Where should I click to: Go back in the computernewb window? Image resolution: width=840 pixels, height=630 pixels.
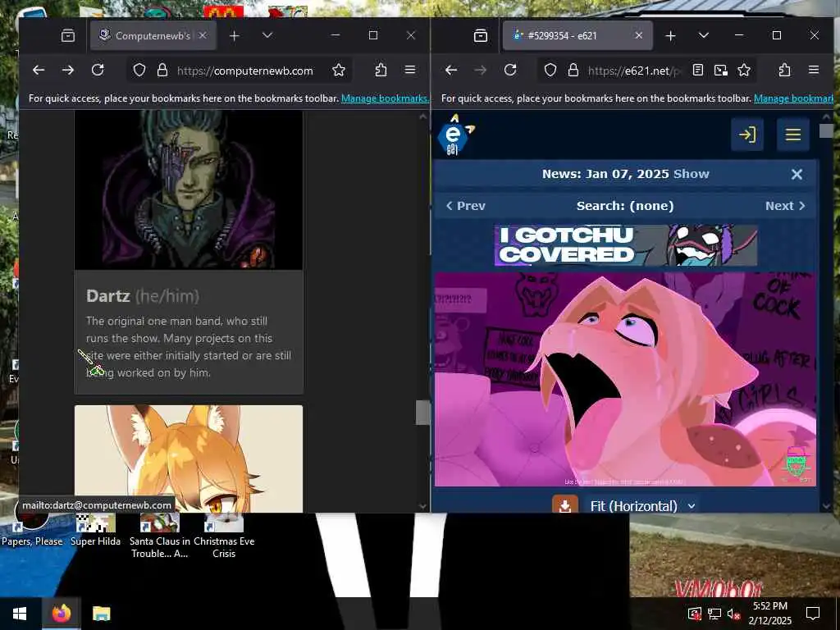pos(38,71)
